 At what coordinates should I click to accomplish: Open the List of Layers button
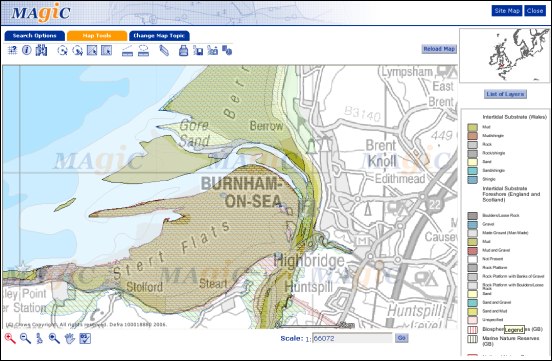click(x=505, y=94)
